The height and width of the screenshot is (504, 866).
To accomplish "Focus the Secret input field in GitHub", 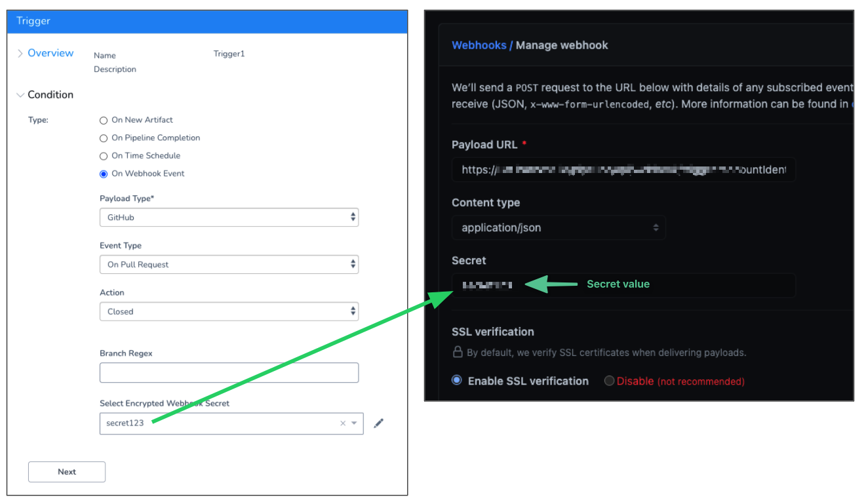I will pyautogui.click(x=623, y=285).
